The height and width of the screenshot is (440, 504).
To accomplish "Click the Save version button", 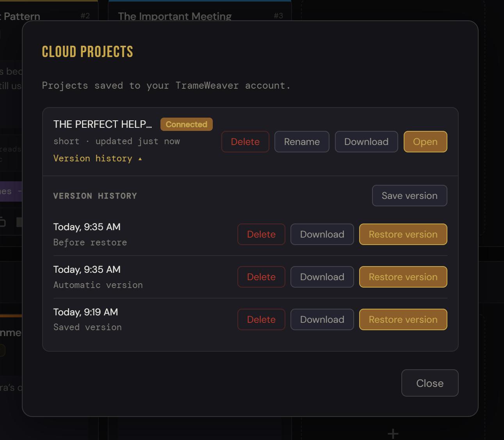I will [x=410, y=195].
